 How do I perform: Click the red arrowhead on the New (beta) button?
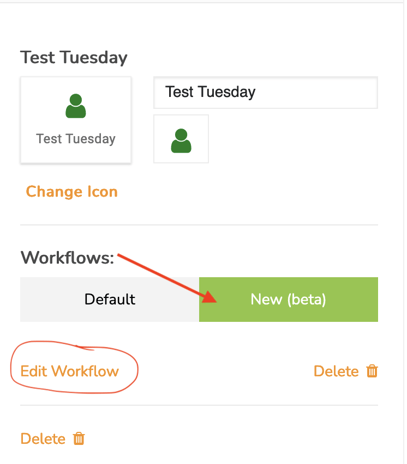click(x=210, y=296)
